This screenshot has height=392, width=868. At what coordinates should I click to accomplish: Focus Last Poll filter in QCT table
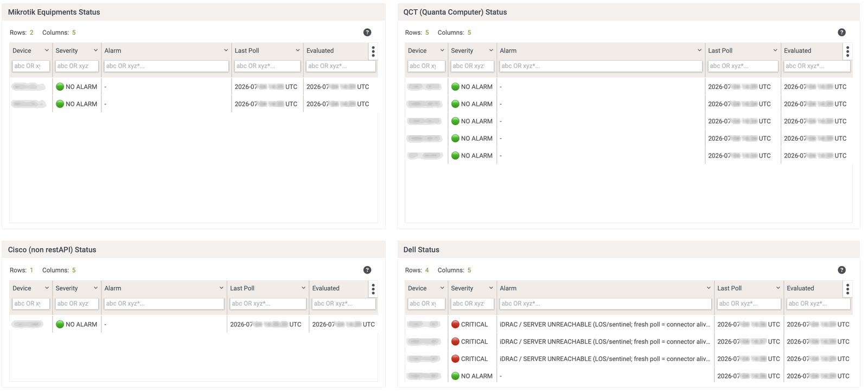743,66
